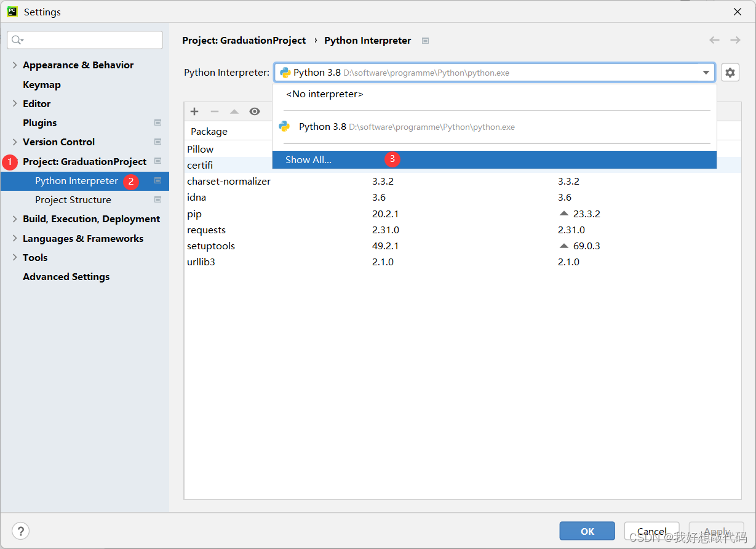This screenshot has width=756, height=549.
Task: Click the Package column header
Action: tap(209, 131)
